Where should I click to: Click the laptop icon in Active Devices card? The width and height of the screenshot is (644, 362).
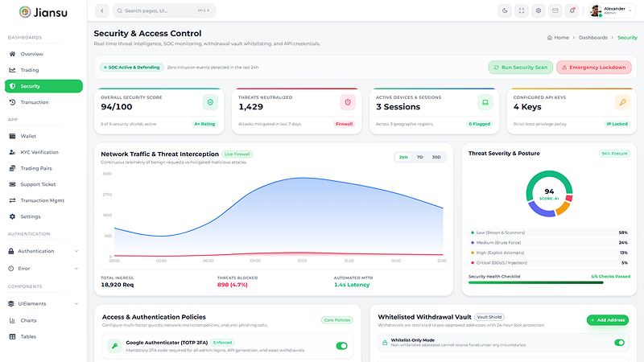[x=485, y=102]
